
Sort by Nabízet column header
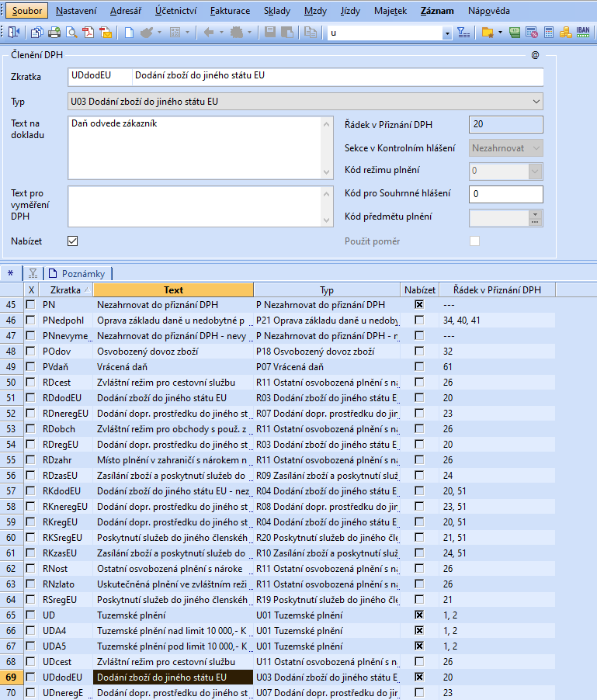pos(420,289)
